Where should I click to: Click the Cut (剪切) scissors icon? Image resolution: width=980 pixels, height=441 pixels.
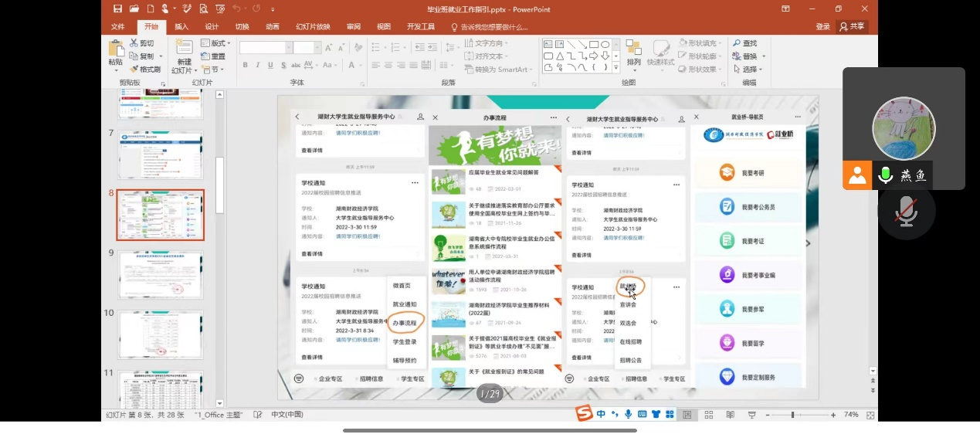tap(135, 43)
